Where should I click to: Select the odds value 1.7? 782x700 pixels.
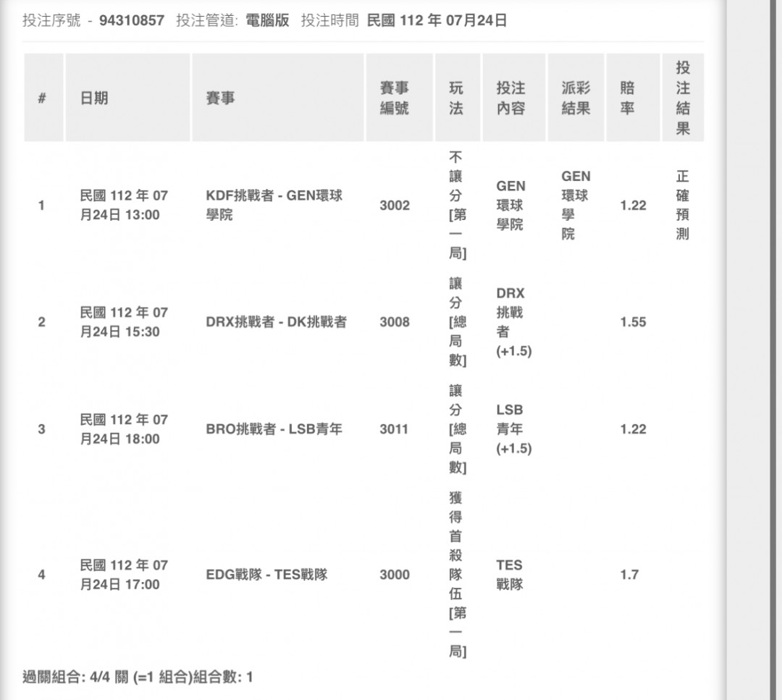629,575
